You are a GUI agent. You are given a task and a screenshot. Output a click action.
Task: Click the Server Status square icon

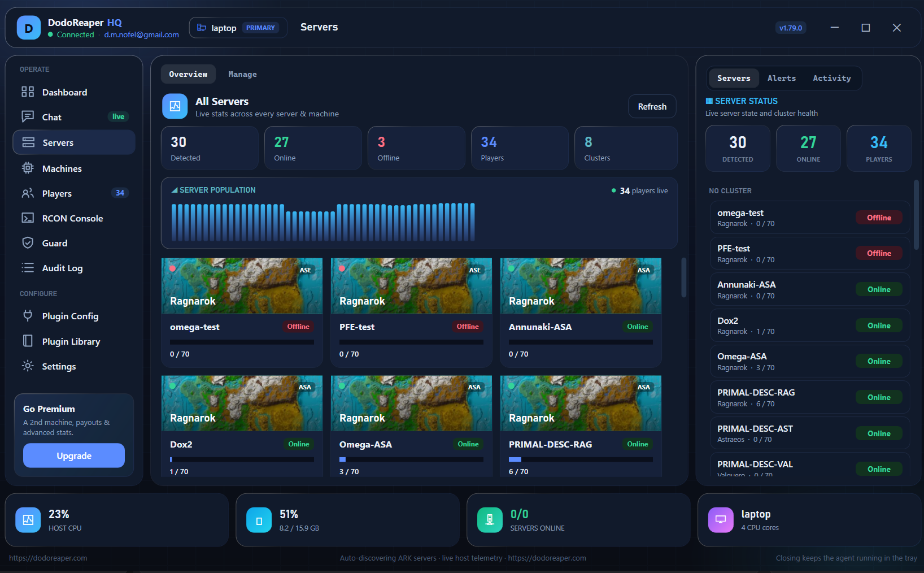coord(709,101)
